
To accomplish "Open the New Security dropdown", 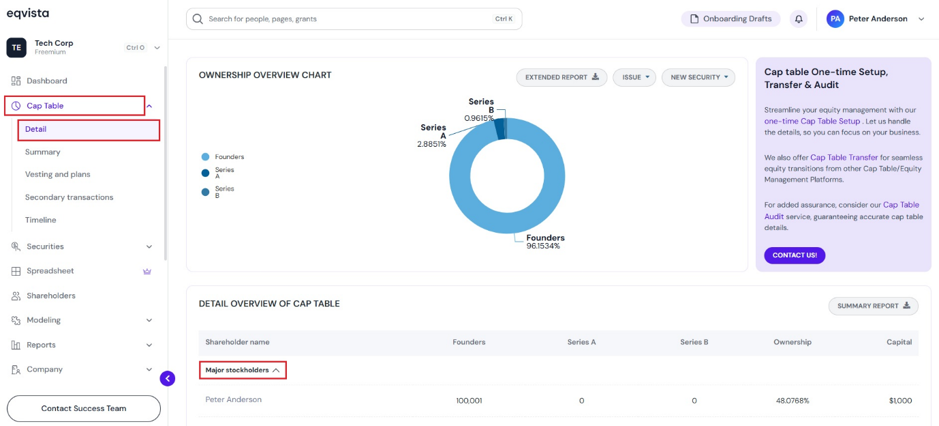I will [x=698, y=77].
